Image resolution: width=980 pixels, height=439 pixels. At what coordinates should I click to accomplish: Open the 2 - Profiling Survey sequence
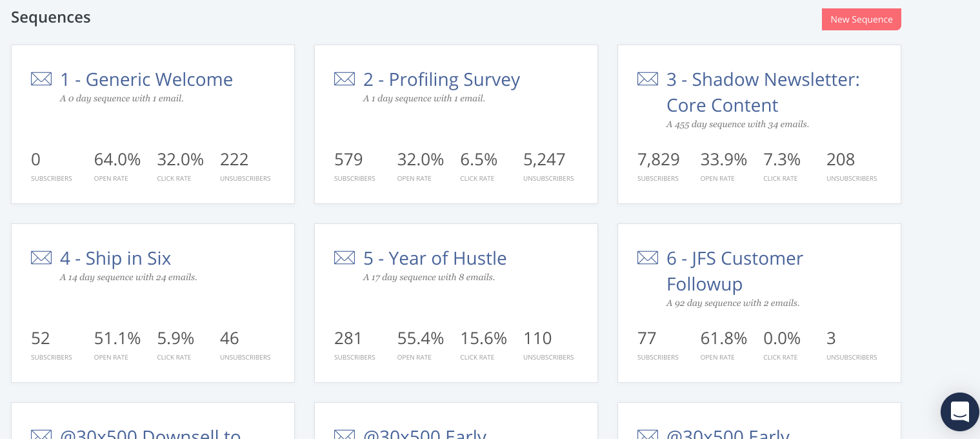(x=441, y=79)
